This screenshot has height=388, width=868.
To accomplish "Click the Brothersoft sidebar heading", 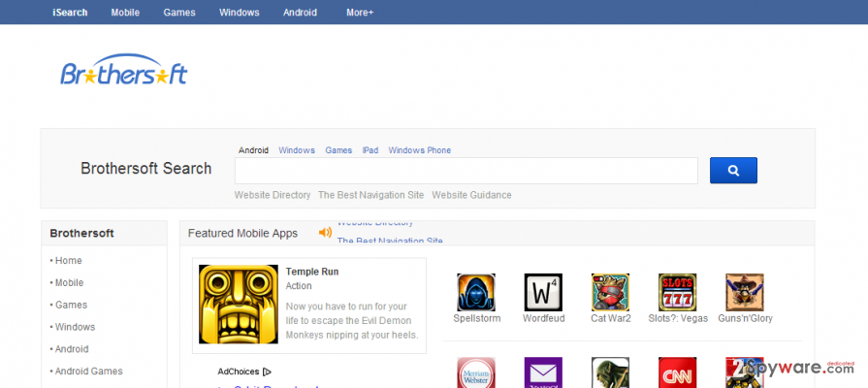I will (81, 234).
